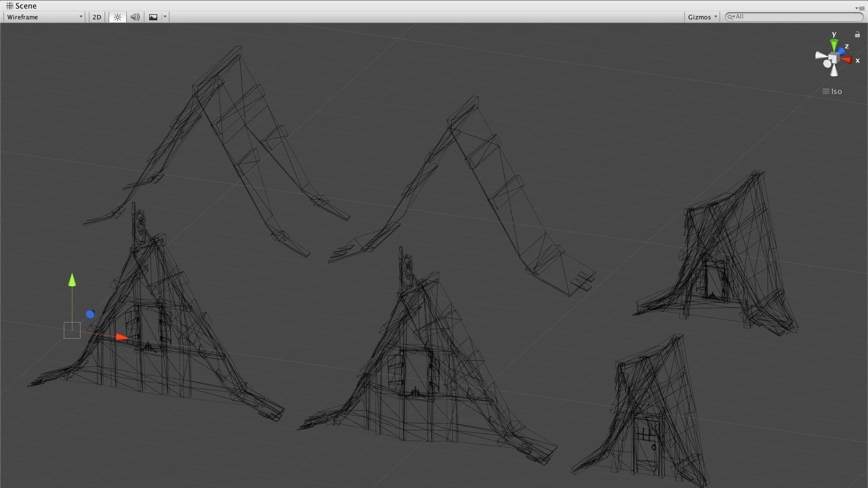The image size is (868, 488).
Task: Open the Wireframe draw mode dropdown
Action: point(44,17)
